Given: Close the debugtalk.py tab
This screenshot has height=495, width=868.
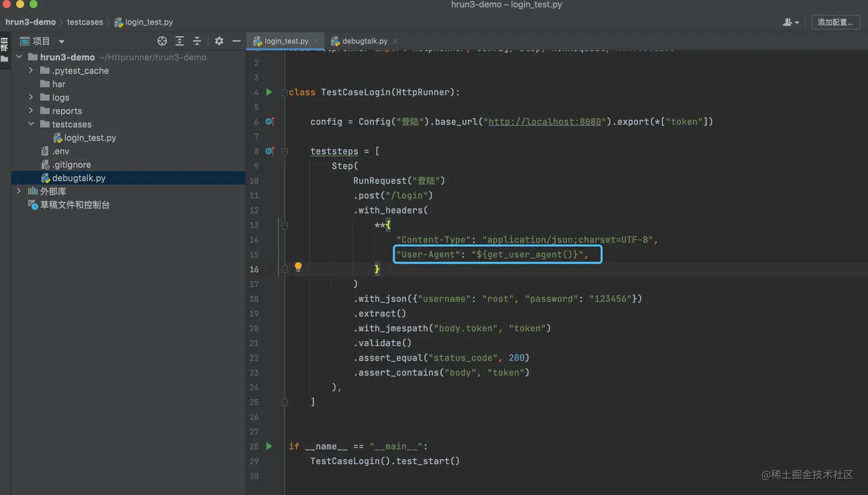Looking at the screenshot, I should [396, 41].
